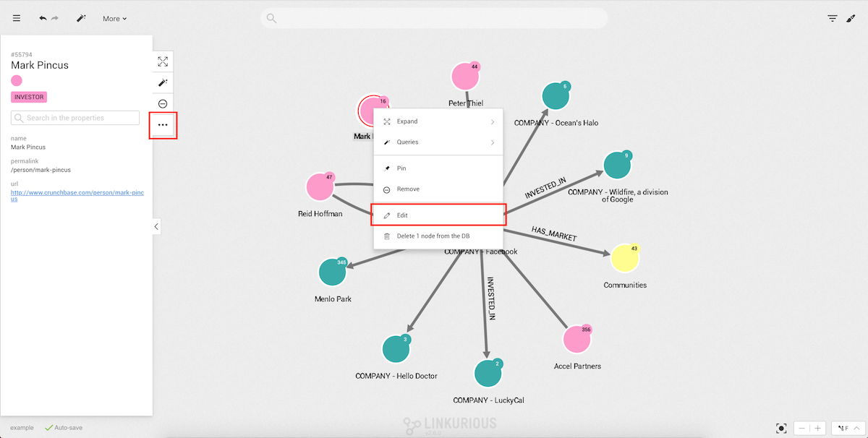
Task: Open the hamburger main menu
Action: click(17, 18)
